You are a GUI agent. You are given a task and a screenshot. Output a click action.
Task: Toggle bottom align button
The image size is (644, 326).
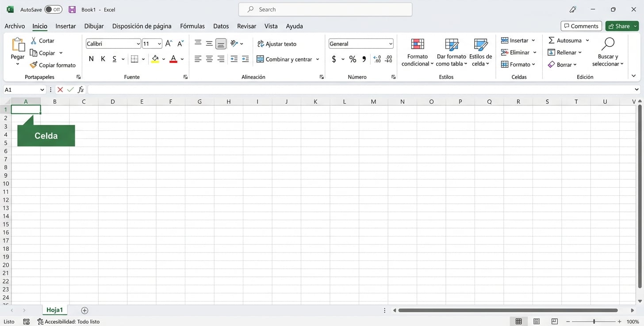tap(221, 43)
